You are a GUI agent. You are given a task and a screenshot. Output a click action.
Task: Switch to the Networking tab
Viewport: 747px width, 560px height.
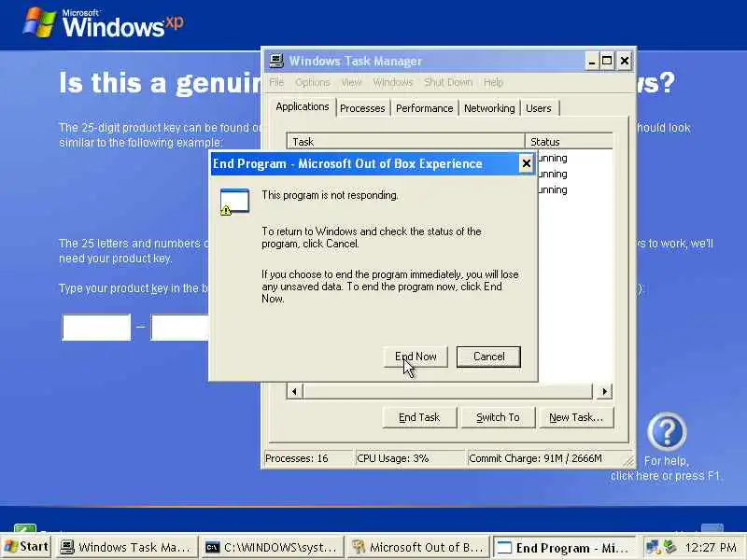pos(489,108)
